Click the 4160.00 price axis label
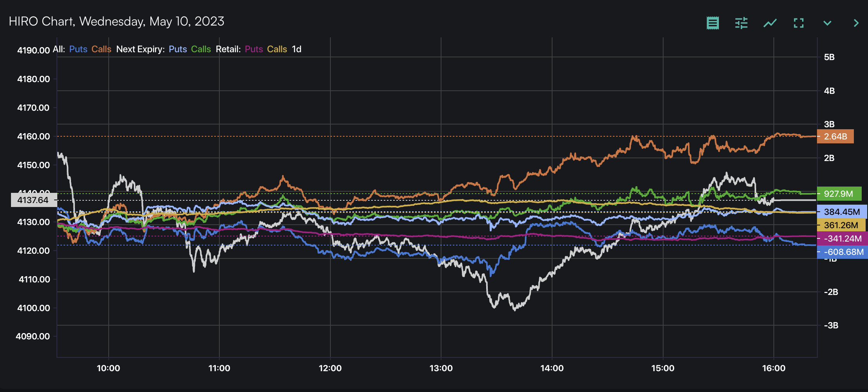 33,136
